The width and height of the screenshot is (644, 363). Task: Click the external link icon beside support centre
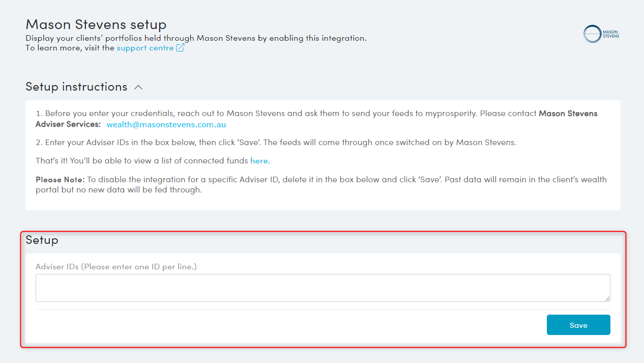point(180,48)
